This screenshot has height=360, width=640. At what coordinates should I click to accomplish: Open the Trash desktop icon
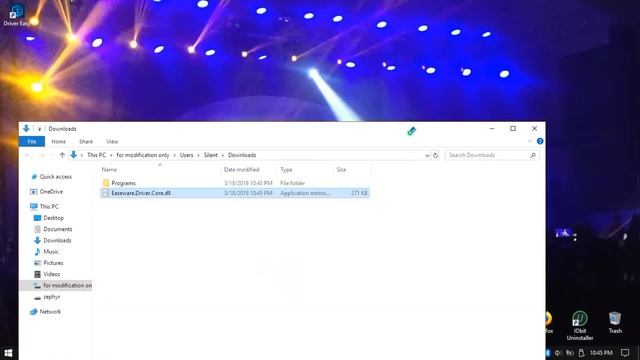[x=615, y=322]
